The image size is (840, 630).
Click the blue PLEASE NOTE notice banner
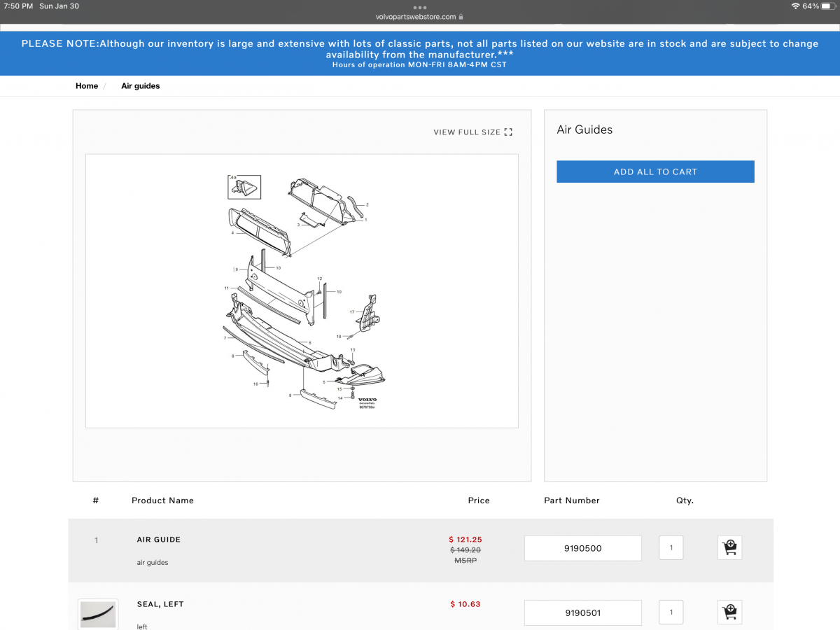tap(420, 52)
